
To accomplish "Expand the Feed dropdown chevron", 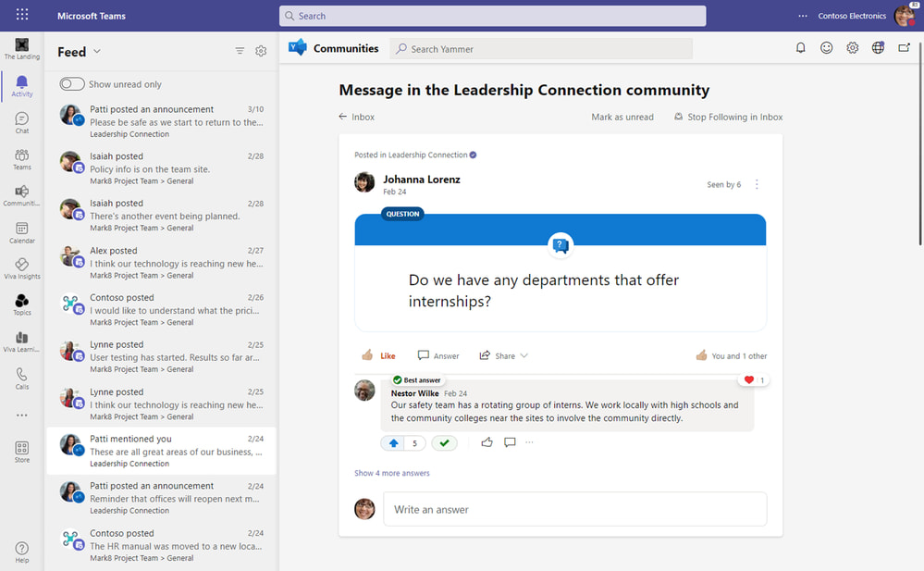I will click(x=97, y=52).
